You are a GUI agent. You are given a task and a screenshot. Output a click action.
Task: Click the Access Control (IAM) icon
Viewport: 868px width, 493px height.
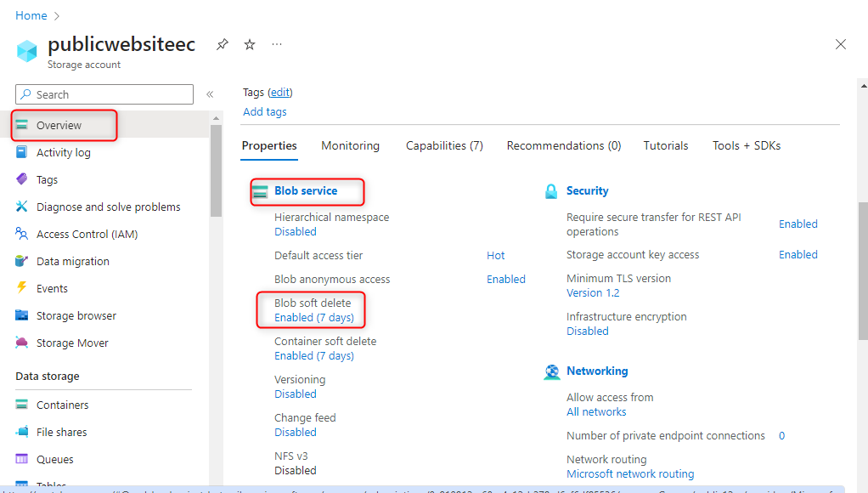coord(22,234)
